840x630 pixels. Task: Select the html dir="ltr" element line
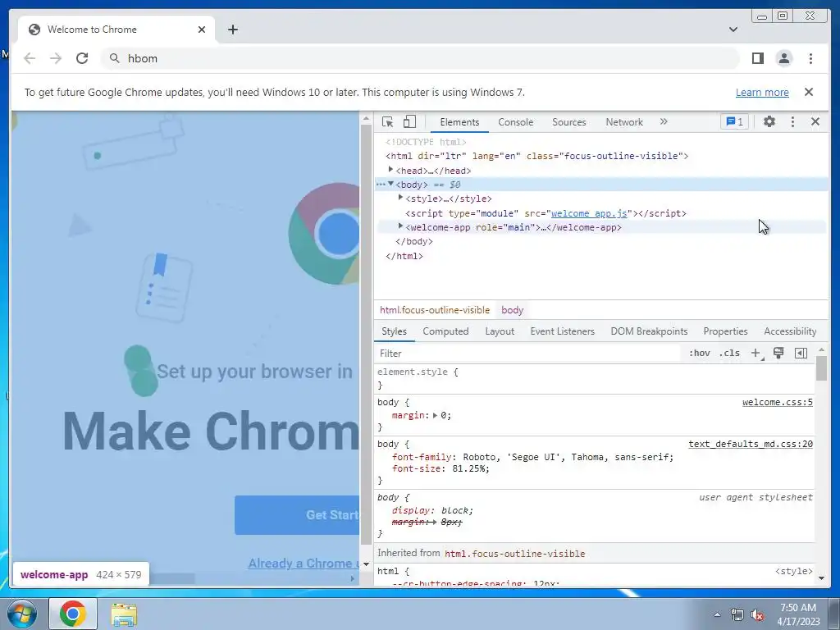tap(536, 156)
